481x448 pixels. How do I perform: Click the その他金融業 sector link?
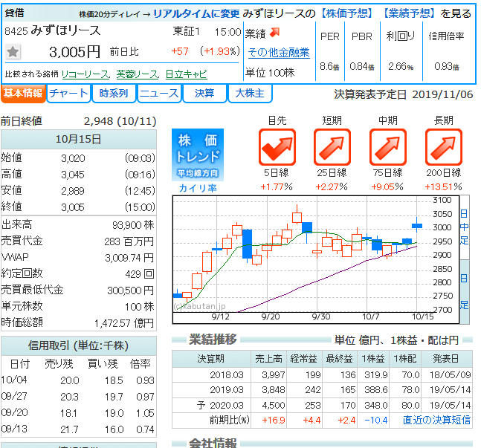[x=279, y=52]
